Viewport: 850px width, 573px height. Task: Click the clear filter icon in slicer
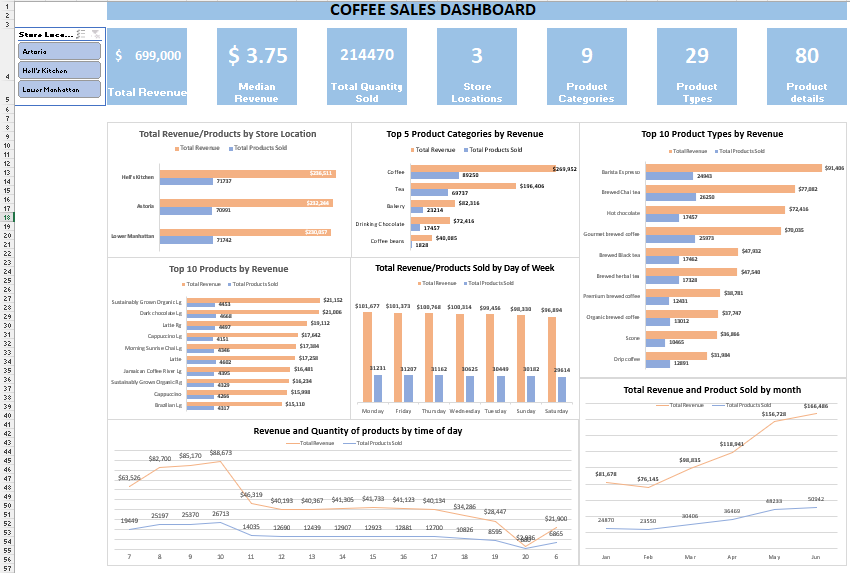[x=95, y=34]
